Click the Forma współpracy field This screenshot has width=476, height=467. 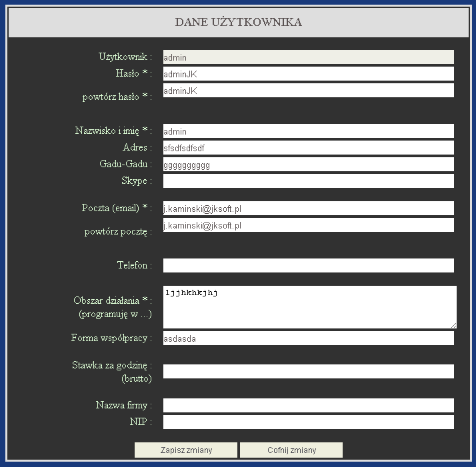pyautogui.click(x=308, y=338)
